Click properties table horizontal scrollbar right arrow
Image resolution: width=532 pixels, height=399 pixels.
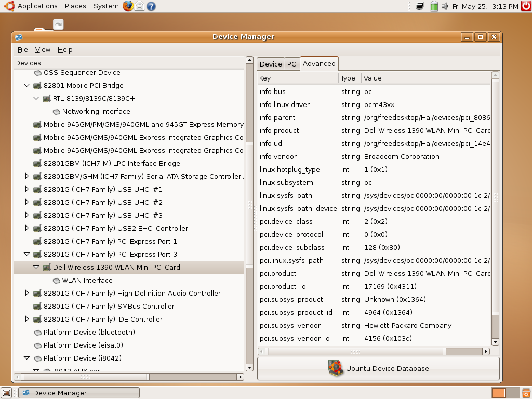(486, 351)
